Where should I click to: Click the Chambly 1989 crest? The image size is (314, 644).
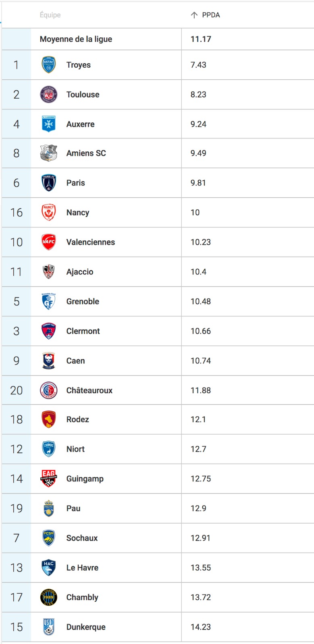(49, 597)
